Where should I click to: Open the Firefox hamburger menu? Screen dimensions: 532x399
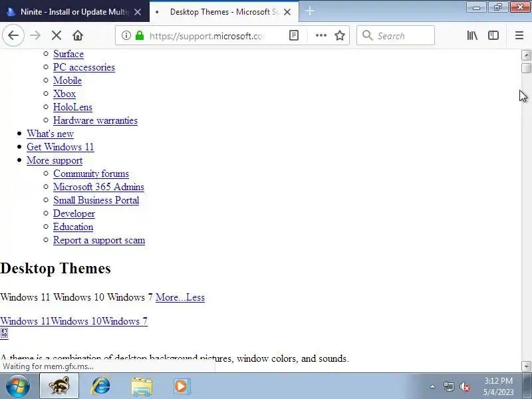[519, 35]
